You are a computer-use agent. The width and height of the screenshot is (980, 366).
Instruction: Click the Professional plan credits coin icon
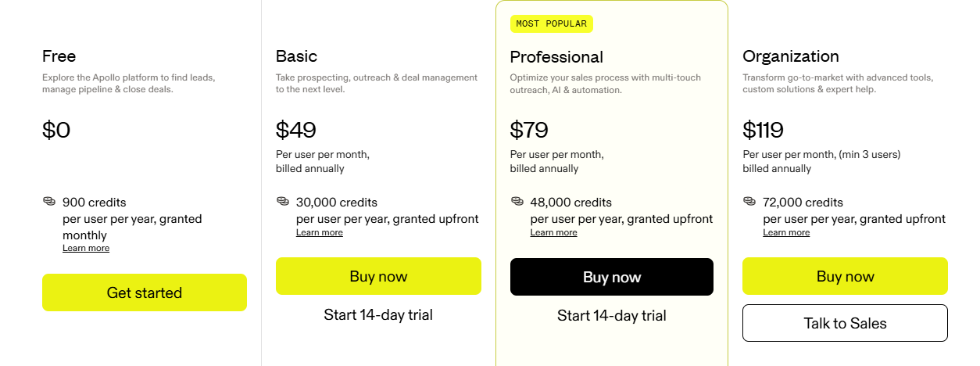click(517, 202)
